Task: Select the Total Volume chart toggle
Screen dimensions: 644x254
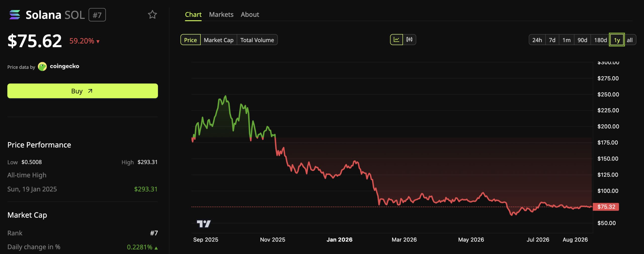Action: point(257,40)
